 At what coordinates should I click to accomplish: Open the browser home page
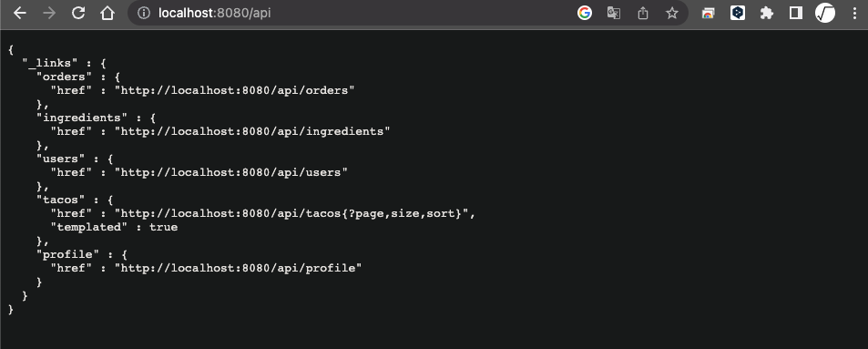pos(107,14)
